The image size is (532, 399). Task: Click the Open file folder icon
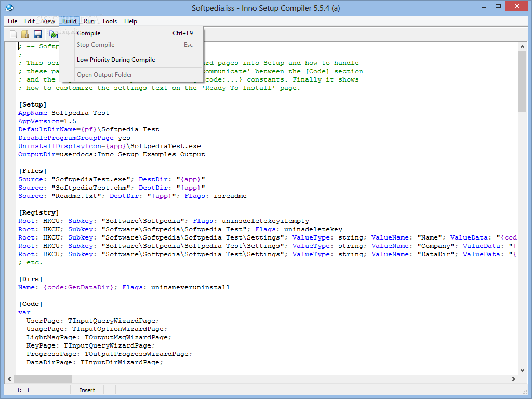pos(25,34)
